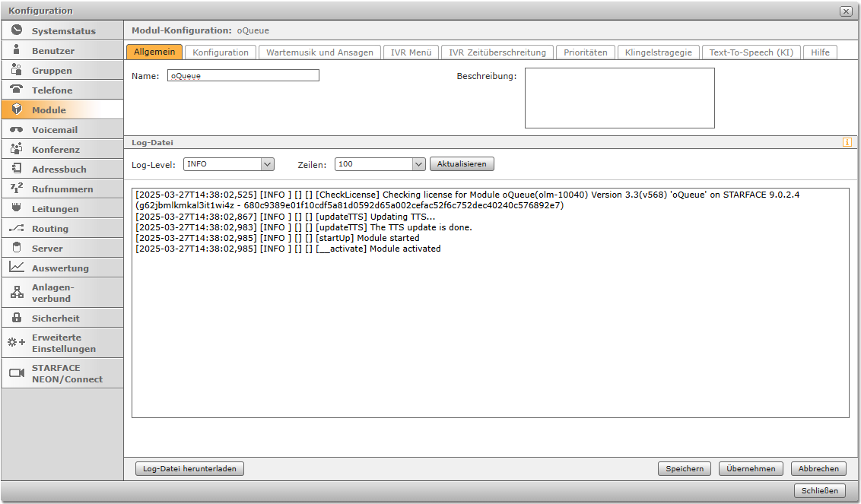Click the STARFACE NEON/Connect camera icon

pyautogui.click(x=17, y=373)
